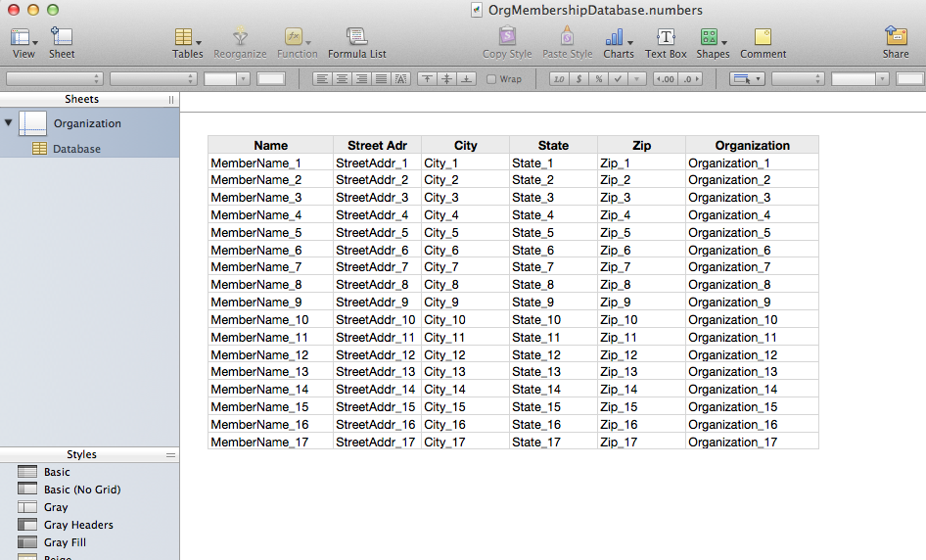Click the text color well
Image resolution: width=926 pixels, height=560 pixels.
(271, 78)
